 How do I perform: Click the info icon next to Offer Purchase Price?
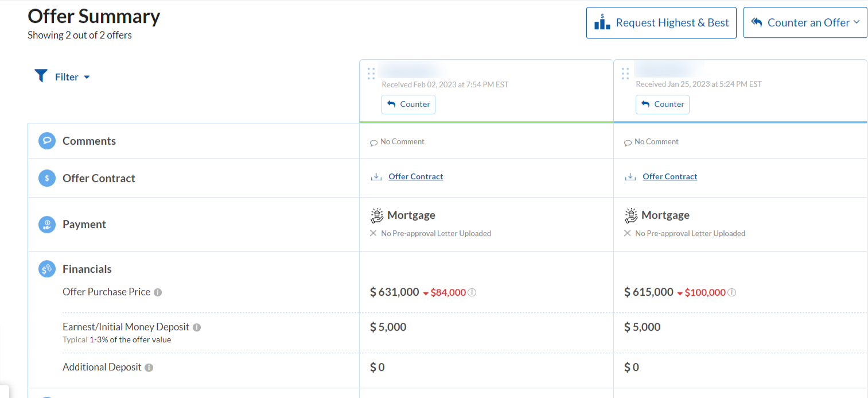(158, 292)
